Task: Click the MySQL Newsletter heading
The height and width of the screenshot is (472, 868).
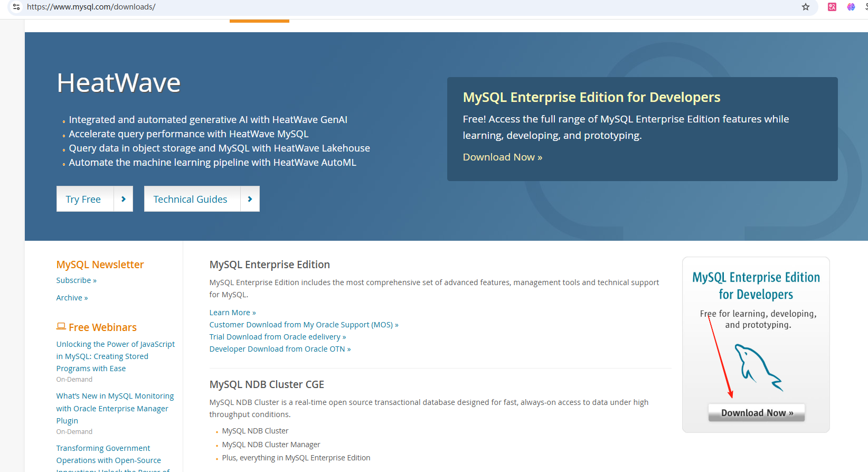Action: (100, 265)
